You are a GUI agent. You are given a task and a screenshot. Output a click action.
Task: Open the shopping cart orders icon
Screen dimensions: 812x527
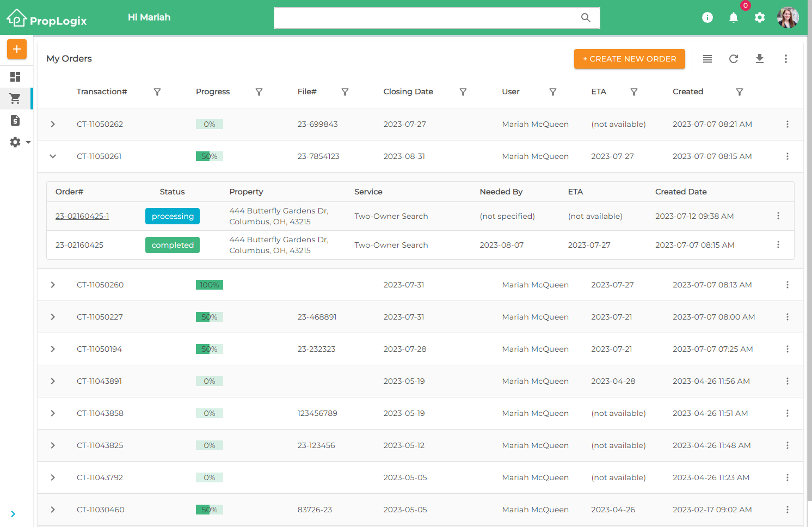[15, 99]
